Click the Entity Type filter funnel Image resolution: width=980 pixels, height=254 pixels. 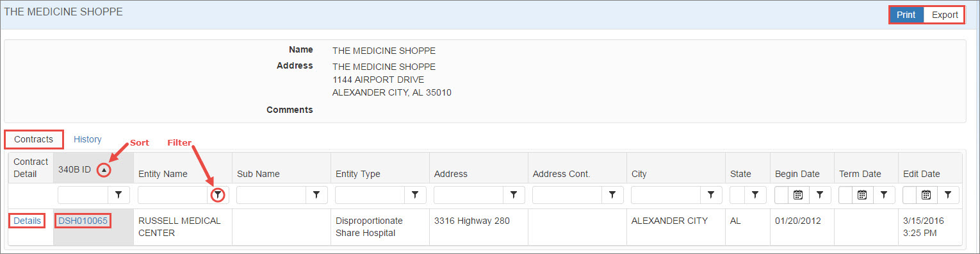pos(414,194)
